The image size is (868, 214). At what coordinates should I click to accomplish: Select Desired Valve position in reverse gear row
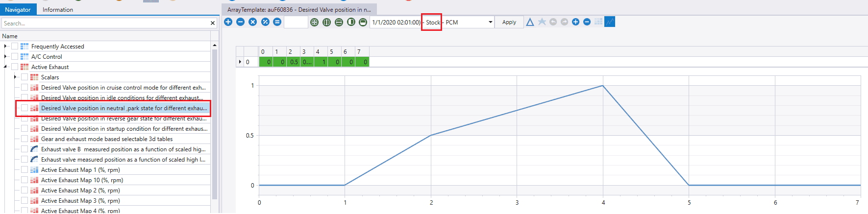[124, 119]
